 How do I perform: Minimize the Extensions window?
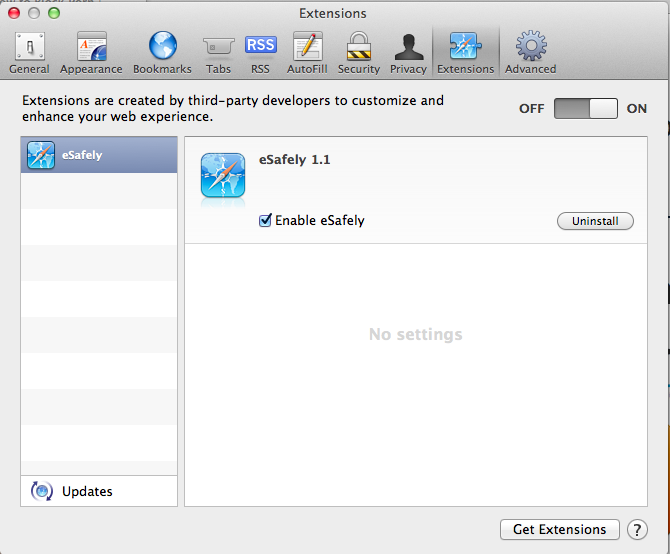click(x=34, y=13)
